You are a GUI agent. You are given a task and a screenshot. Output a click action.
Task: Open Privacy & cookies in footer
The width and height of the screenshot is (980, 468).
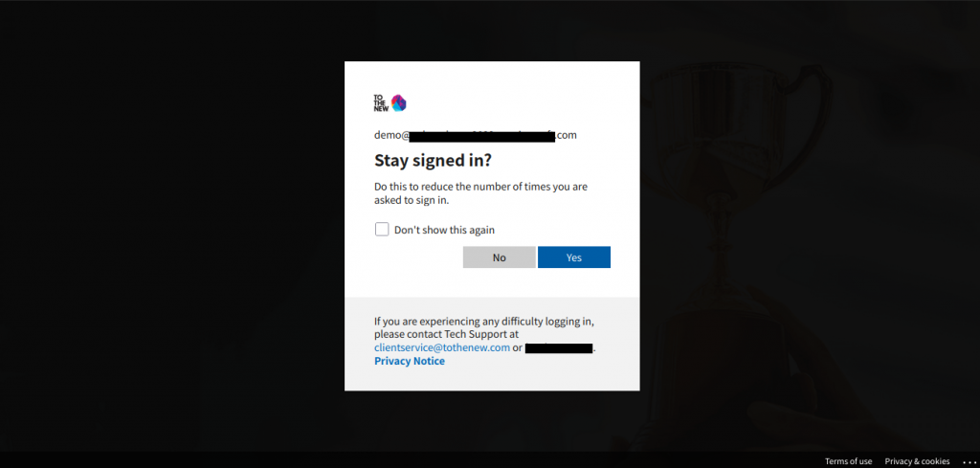click(x=917, y=461)
